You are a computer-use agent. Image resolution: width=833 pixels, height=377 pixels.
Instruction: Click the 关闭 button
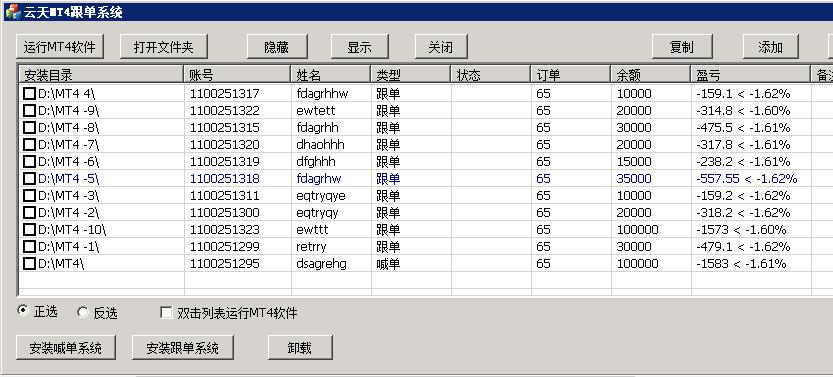pyautogui.click(x=441, y=47)
